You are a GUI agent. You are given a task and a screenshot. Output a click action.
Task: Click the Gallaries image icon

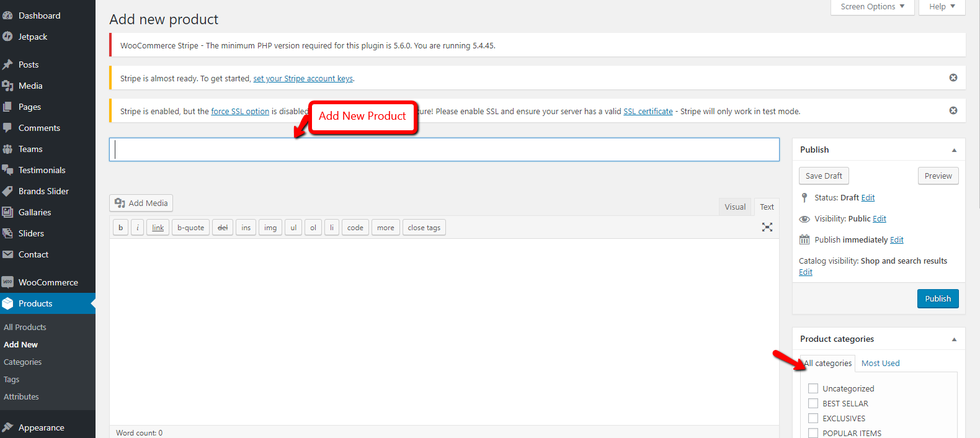click(7, 212)
